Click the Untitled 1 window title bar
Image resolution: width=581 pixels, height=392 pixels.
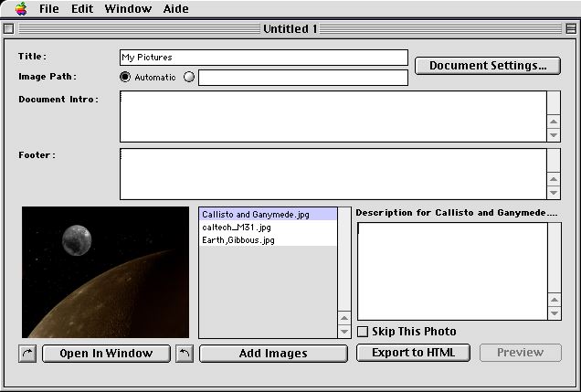[290, 28]
